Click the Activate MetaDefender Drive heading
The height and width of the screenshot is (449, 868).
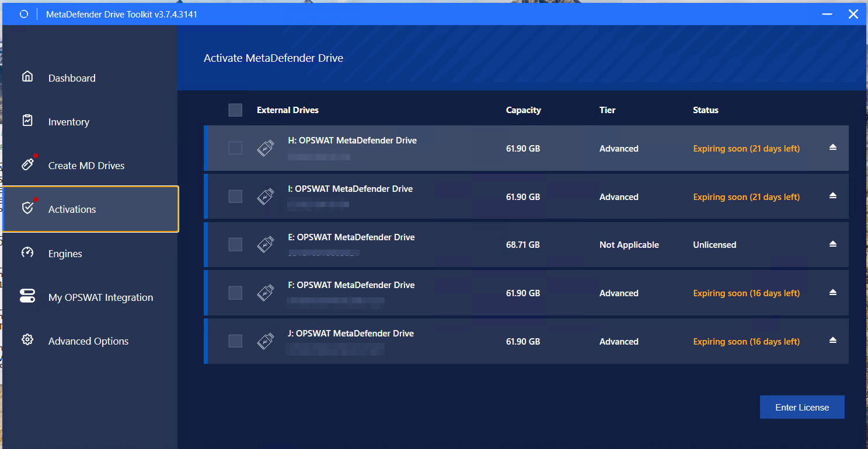pyautogui.click(x=273, y=58)
